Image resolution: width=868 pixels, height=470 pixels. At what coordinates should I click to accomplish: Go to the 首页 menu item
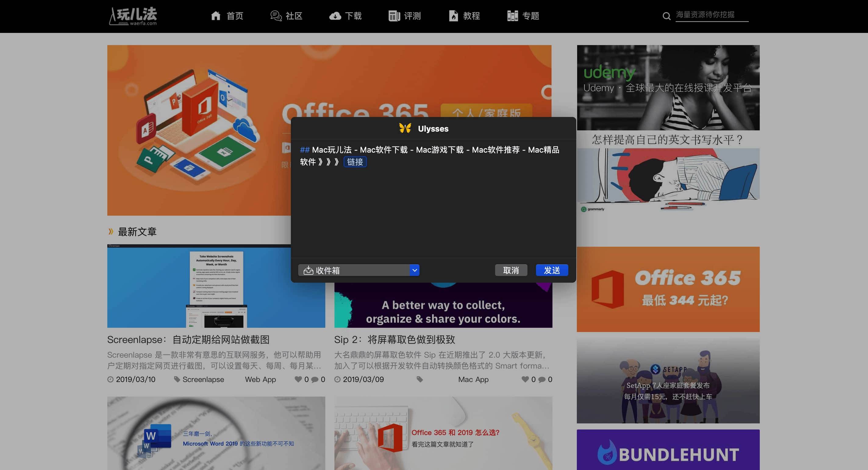(x=235, y=16)
